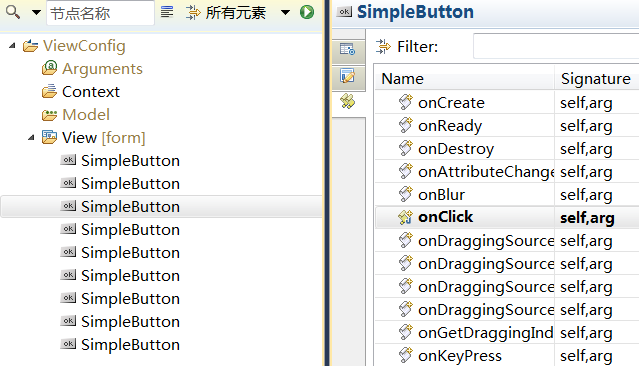Click the highlighted SimpleButton tree node

click(x=130, y=207)
